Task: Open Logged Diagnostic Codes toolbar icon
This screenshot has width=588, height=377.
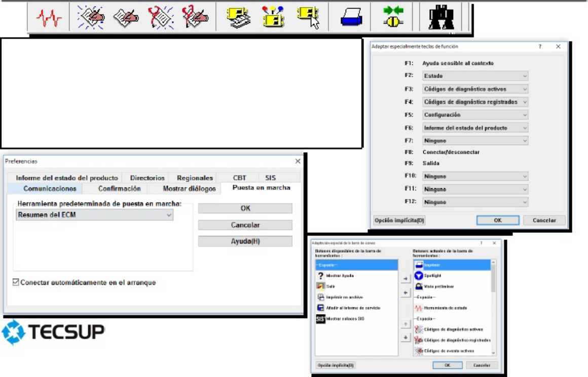Action: 126,18
